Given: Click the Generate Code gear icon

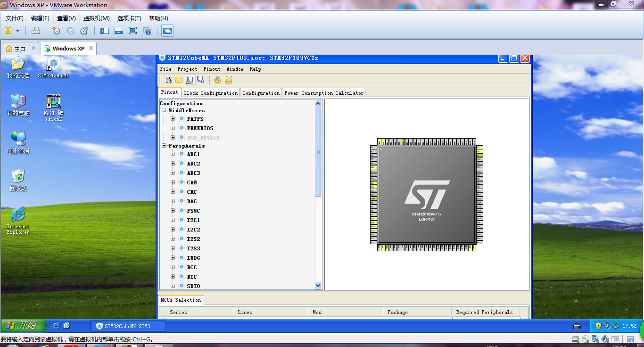Looking at the screenshot, I should pyautogui.click(x=217, y=80).
